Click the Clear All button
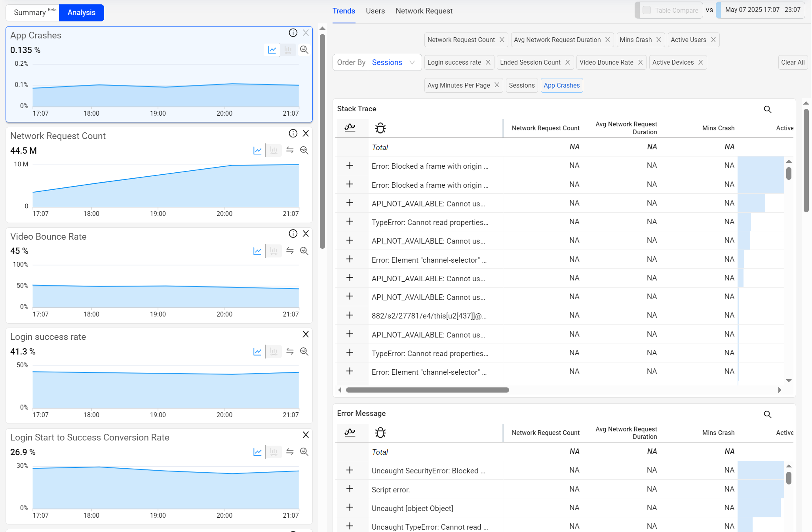 click(x=793, y=63)
